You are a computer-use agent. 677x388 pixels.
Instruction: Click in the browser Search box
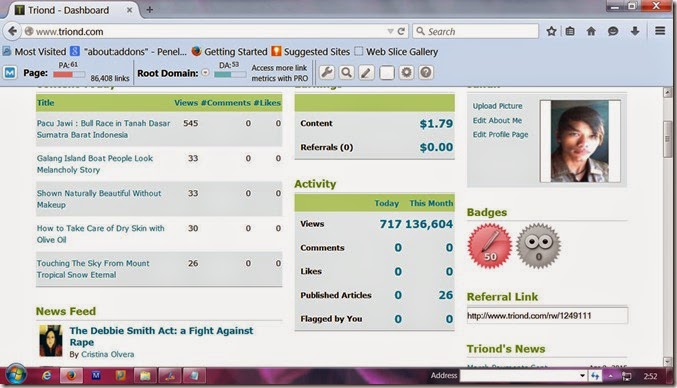475,31
